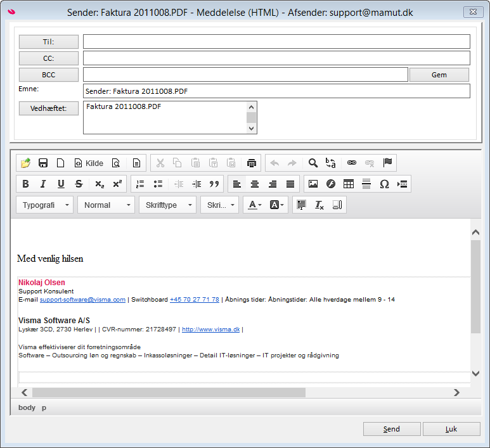Toggle strikethrough formatting

[79, 184]
